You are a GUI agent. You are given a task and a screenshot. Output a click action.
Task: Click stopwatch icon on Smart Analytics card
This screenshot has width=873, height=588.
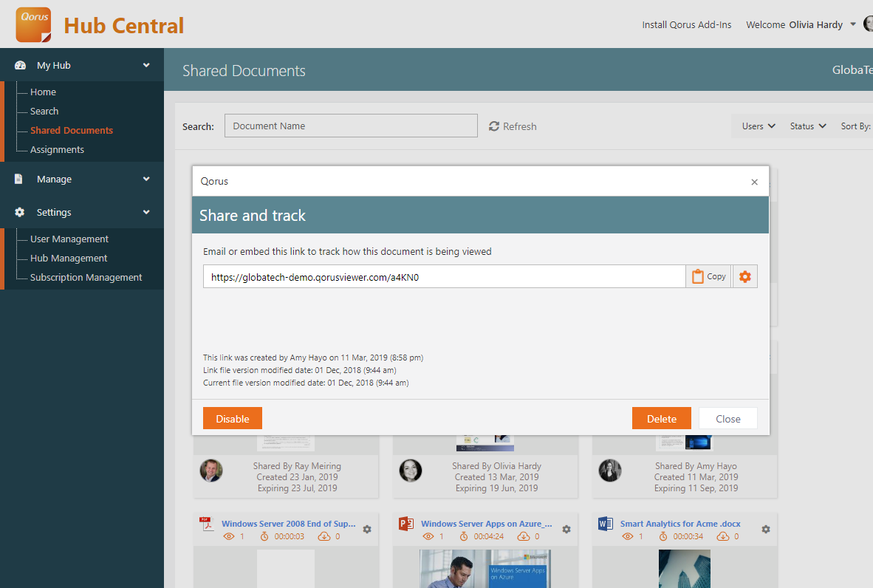(x=663, y=537)
